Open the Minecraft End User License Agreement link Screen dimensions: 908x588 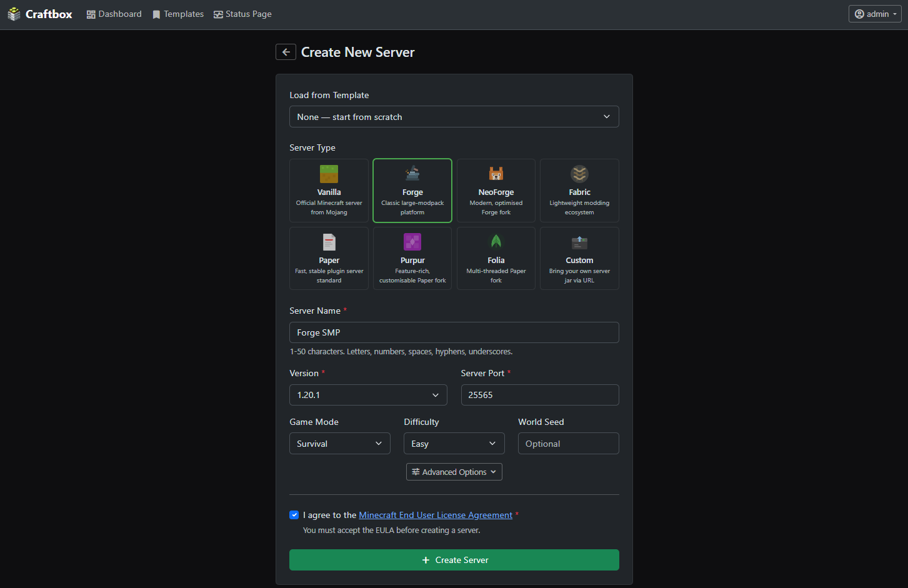pyautogui.click(x=436, y=515)
